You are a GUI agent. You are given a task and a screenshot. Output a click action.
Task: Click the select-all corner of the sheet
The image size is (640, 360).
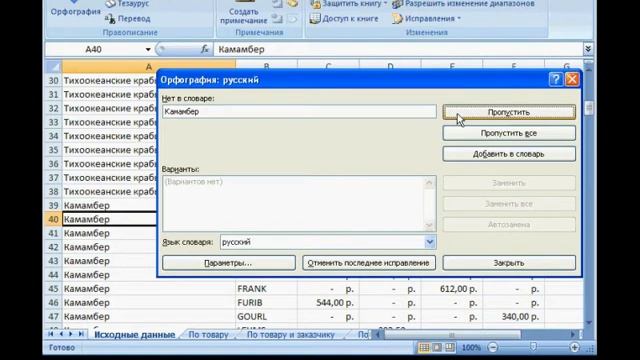[x=53, y=67]
